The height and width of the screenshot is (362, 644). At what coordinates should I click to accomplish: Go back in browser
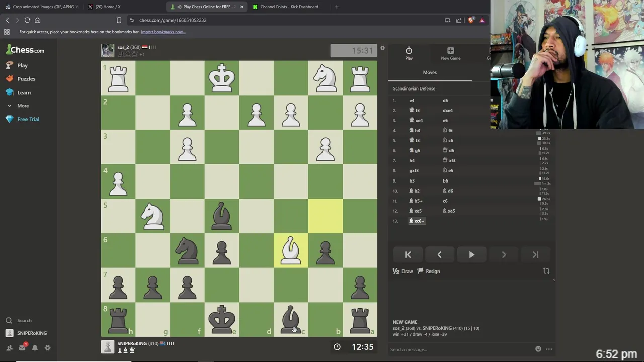click(7, 20)
